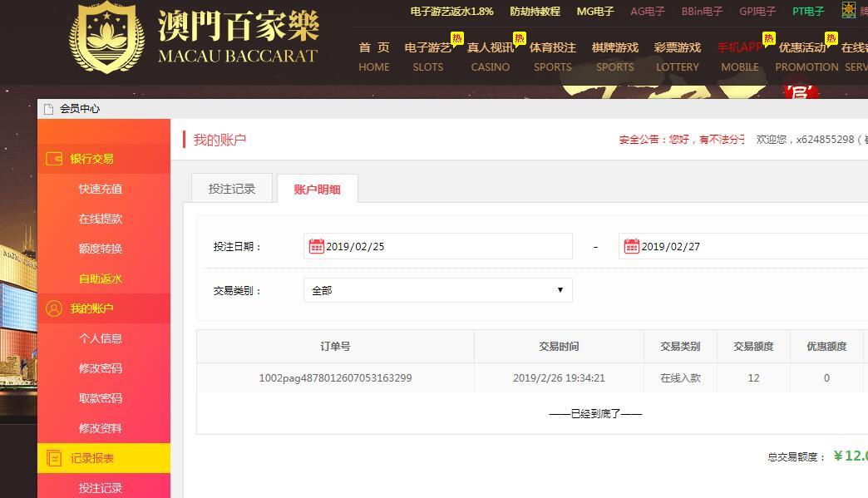The height and width of the screenshot is (498, 868).
Task: Click the user icon beside 我的账户
Action: [x=54, y=308]
